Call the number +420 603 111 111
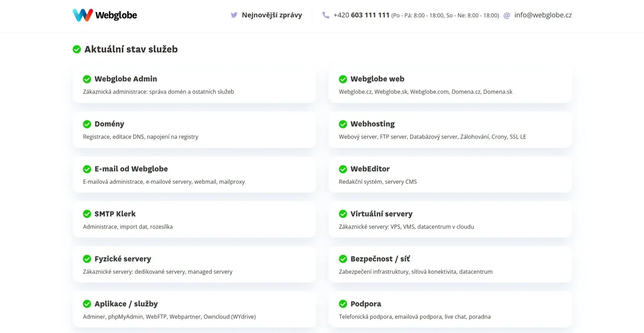644x333 pixels. [x=361, y=15]
